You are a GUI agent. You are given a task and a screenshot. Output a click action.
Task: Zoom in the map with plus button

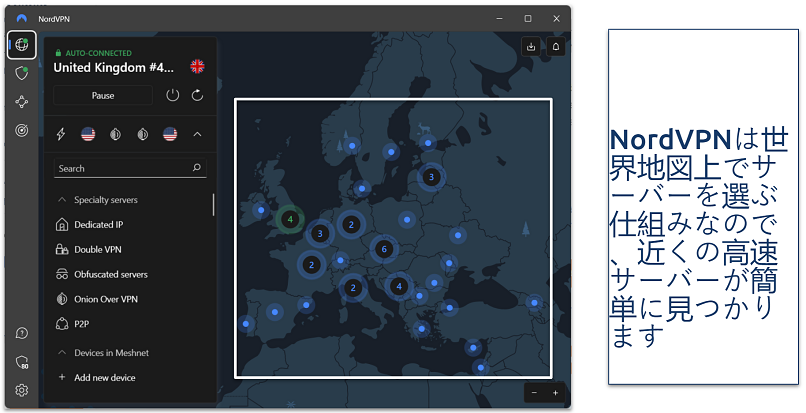click(555, 393)
